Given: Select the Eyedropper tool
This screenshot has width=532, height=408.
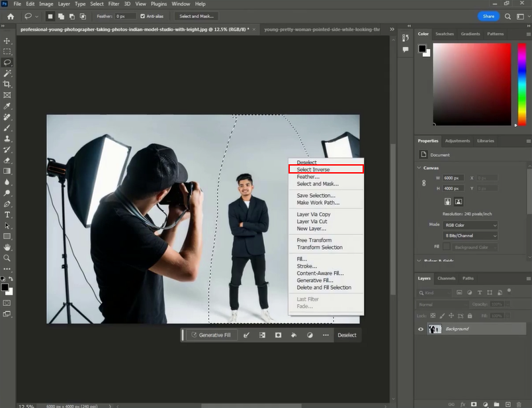Looking at the screenshot, I should (7, 106).
